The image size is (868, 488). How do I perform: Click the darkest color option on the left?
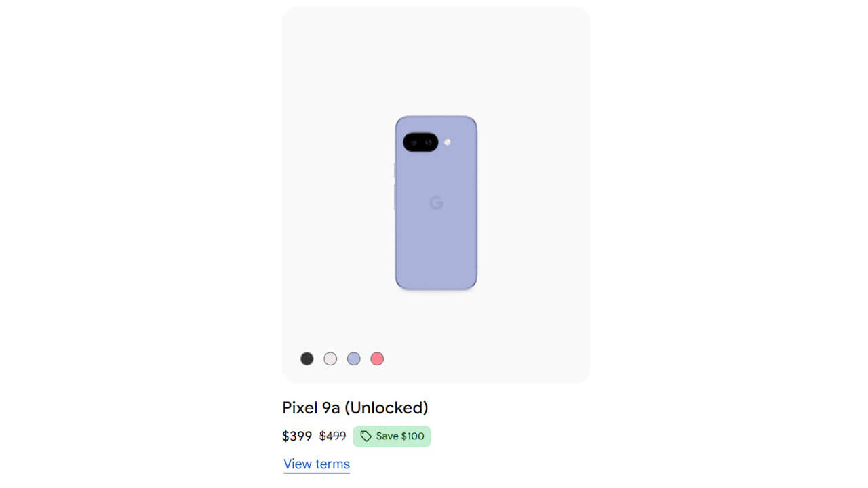tap(307, 358)
